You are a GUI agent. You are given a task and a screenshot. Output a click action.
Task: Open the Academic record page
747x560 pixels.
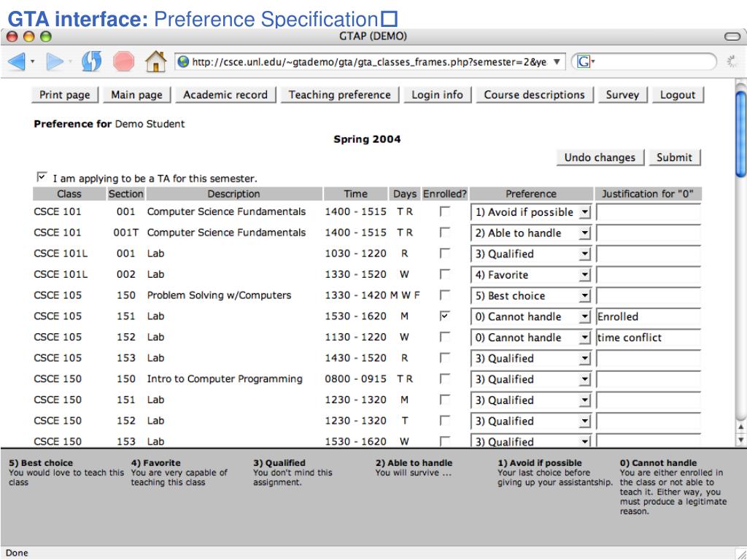[225, 95]
